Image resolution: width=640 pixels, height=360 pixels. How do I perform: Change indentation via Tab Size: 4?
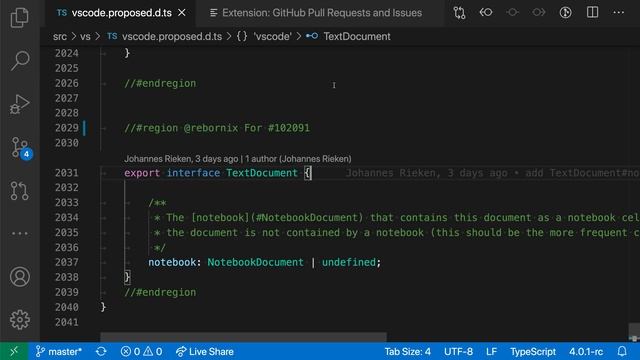click(x=407, y=351)
